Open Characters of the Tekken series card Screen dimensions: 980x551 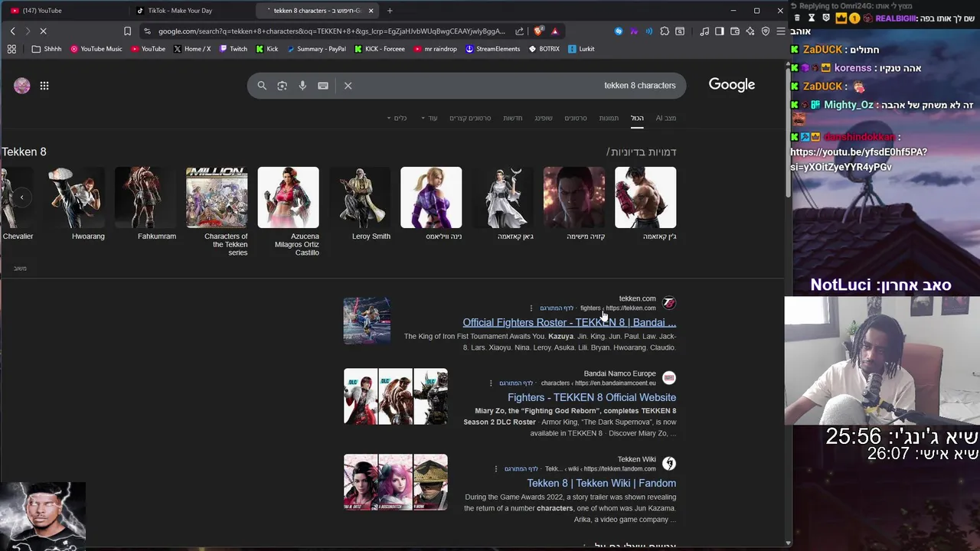click(x=217, y=211)
